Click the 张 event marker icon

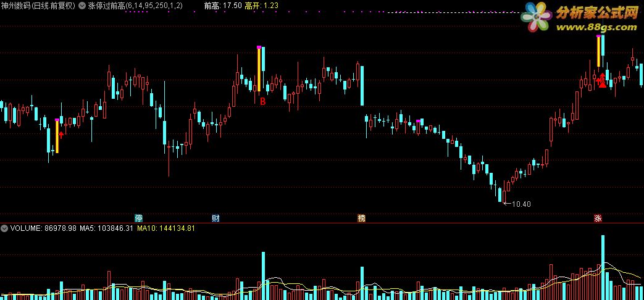(x=598, y=218)
